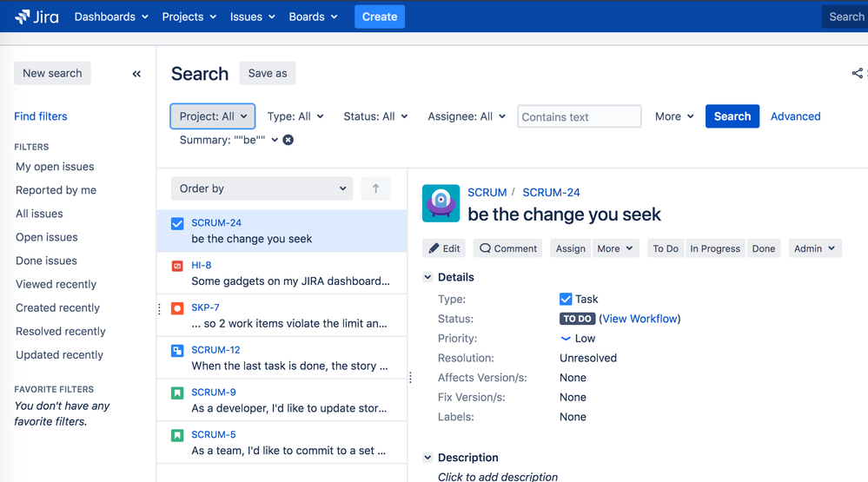
Task: Click the pencil Edit button
Action: click(444, 248)
